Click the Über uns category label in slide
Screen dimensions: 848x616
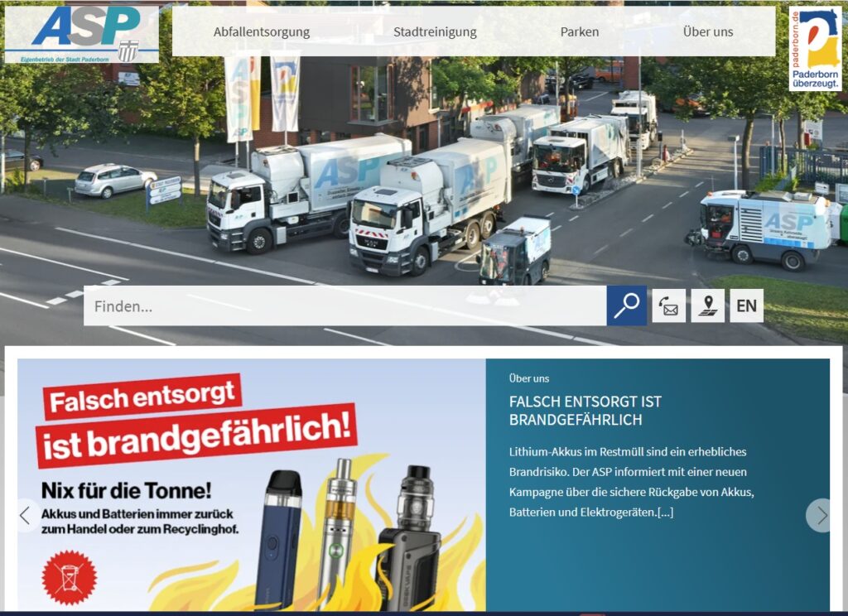click(529, 378)
